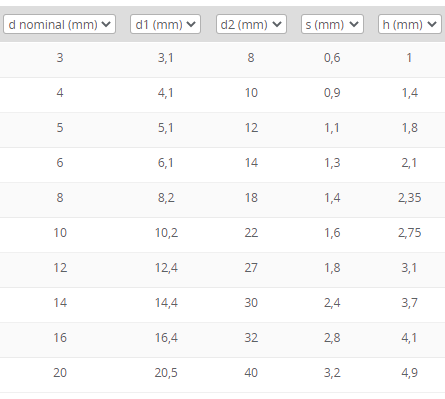Expand the h (mm) dropdown
This screenshot has height=399, width=445.
coord(410,24)
